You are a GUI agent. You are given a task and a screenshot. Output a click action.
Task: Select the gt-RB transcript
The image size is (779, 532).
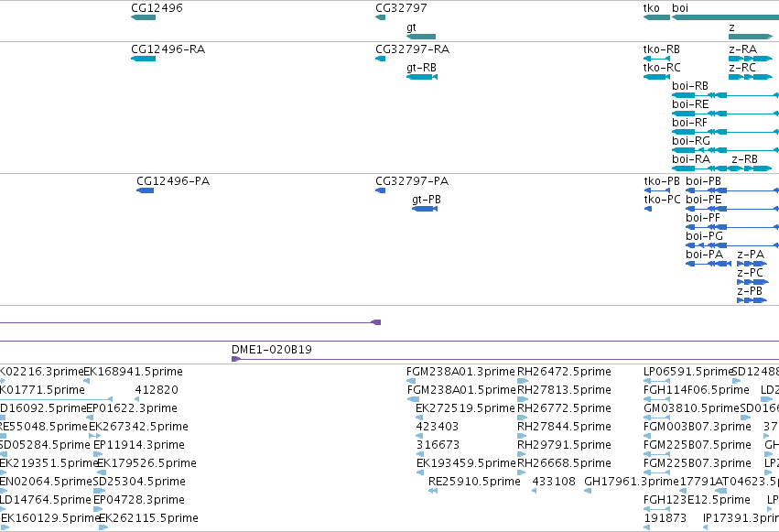422,77
